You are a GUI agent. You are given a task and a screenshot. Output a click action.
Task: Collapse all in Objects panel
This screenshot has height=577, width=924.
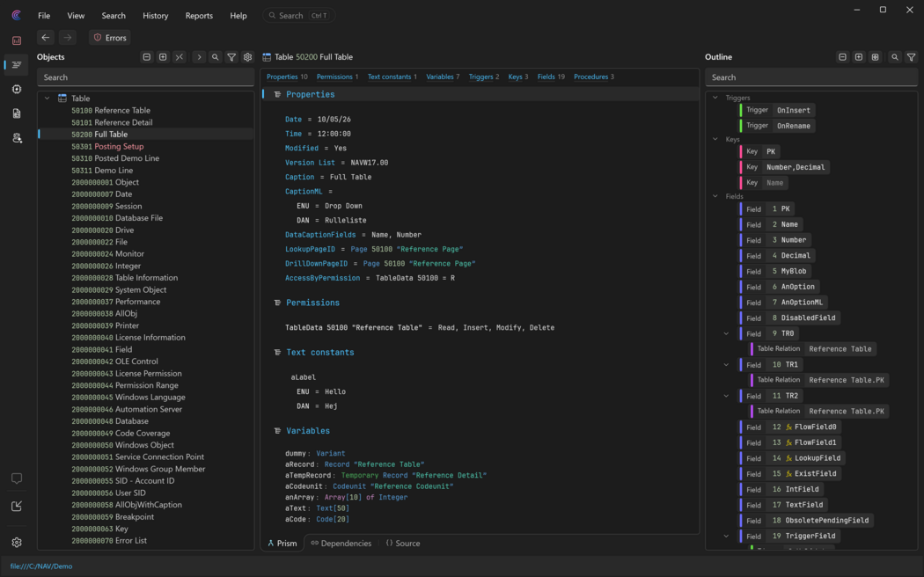pos(147,57)
